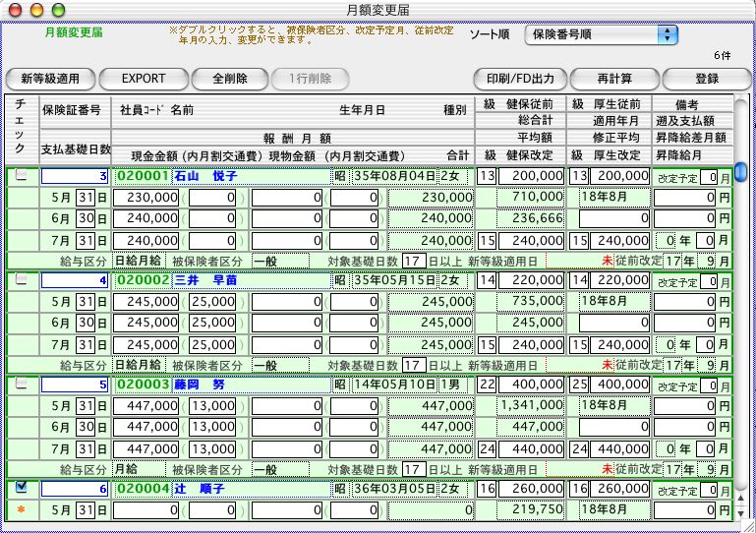
Task: Select insurance number field showing 3
Action: click(76, 176)
